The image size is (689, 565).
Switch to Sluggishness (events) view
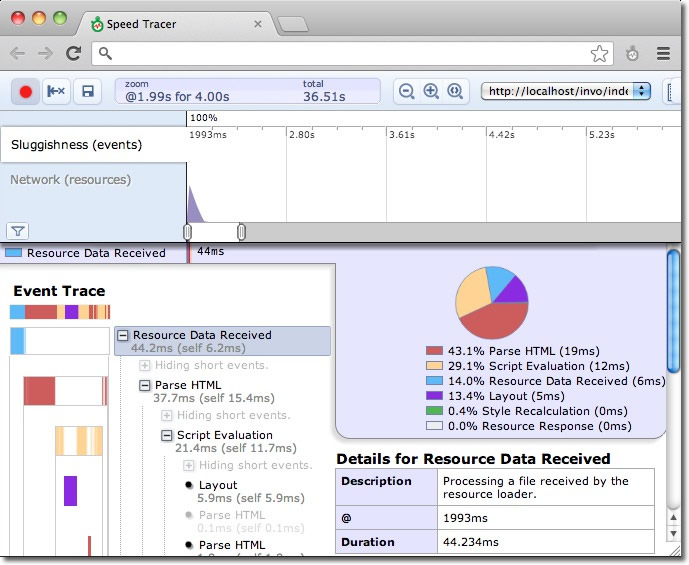(76, 145)
